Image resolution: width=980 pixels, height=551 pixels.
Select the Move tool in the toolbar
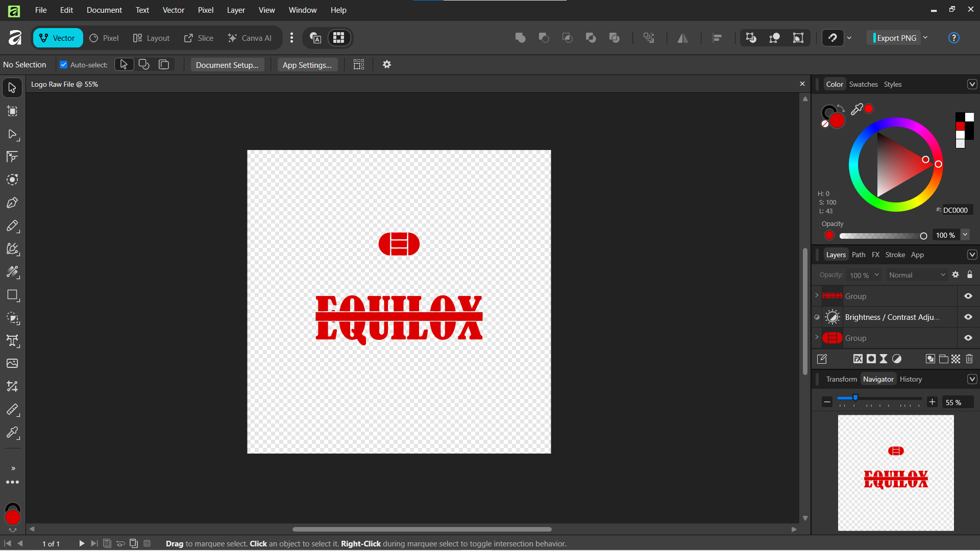coord(12,88)
